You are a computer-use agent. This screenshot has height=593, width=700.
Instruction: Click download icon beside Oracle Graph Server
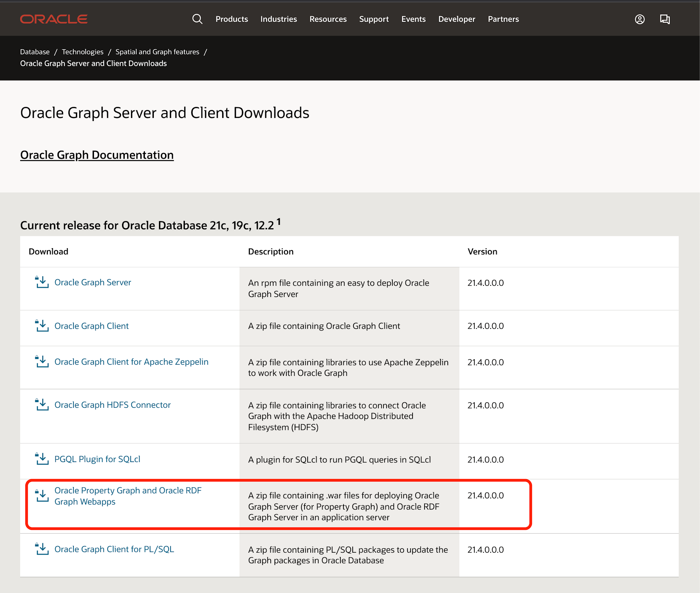click(x=42, y=282)
